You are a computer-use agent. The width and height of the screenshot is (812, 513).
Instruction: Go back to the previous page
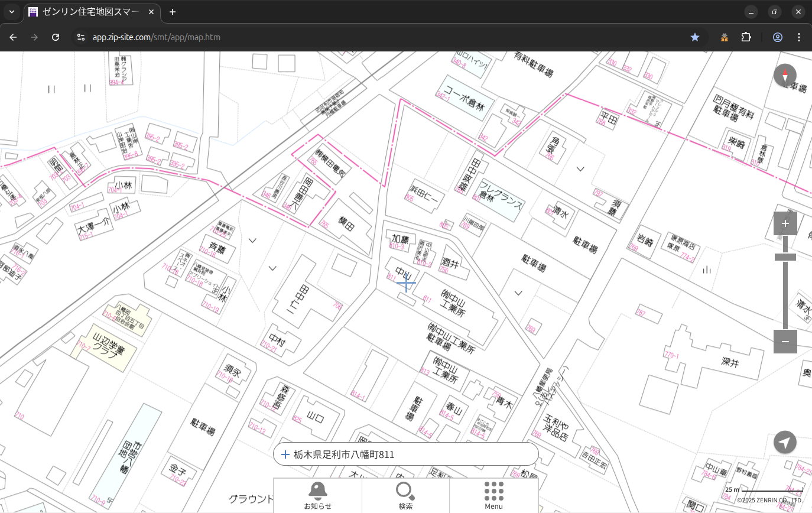[13, 37]
